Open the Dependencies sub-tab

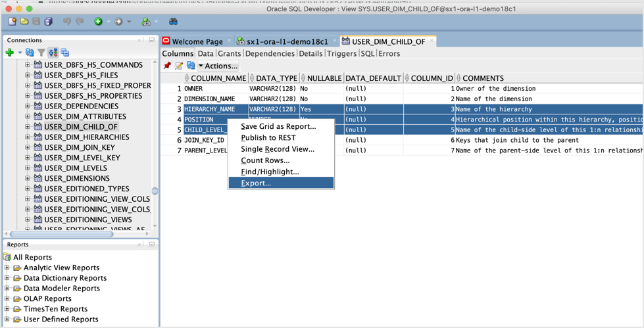pos(270,53)
